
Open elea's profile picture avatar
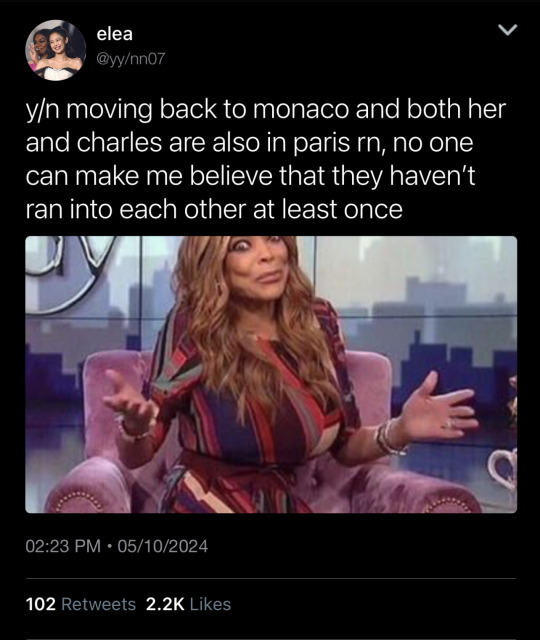pyautogui.click(x=56, y=50)
